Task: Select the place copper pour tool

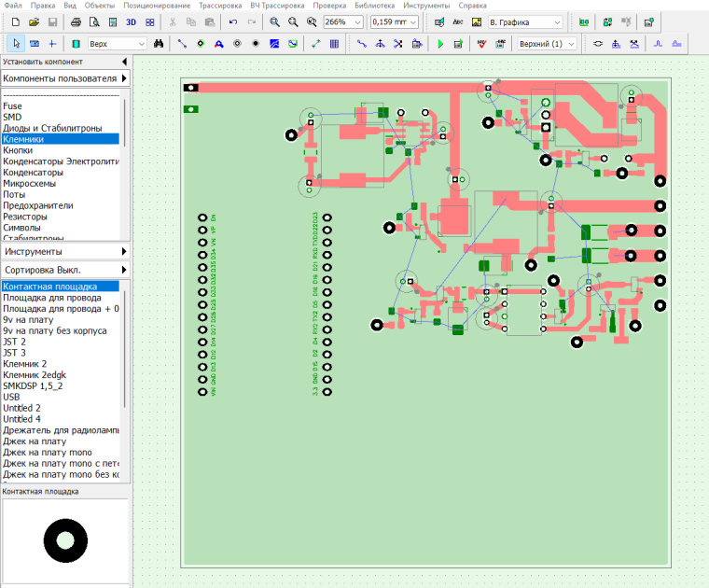Action: pos(274,44)
